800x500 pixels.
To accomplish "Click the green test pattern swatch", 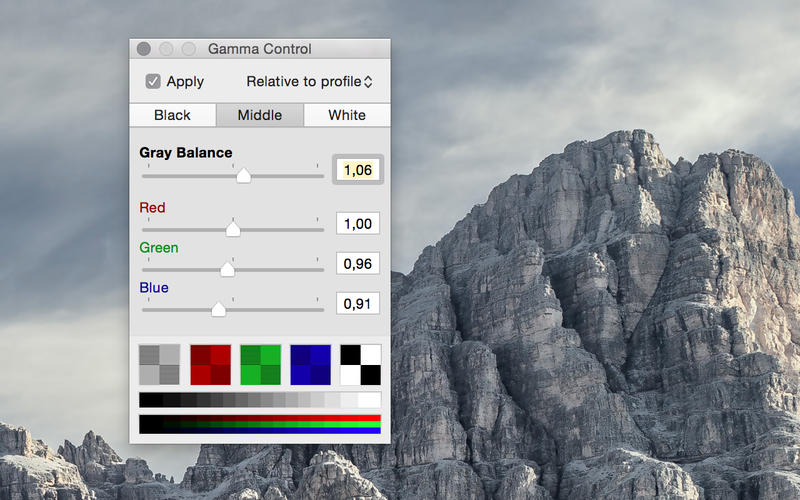I will pos(260,365).
